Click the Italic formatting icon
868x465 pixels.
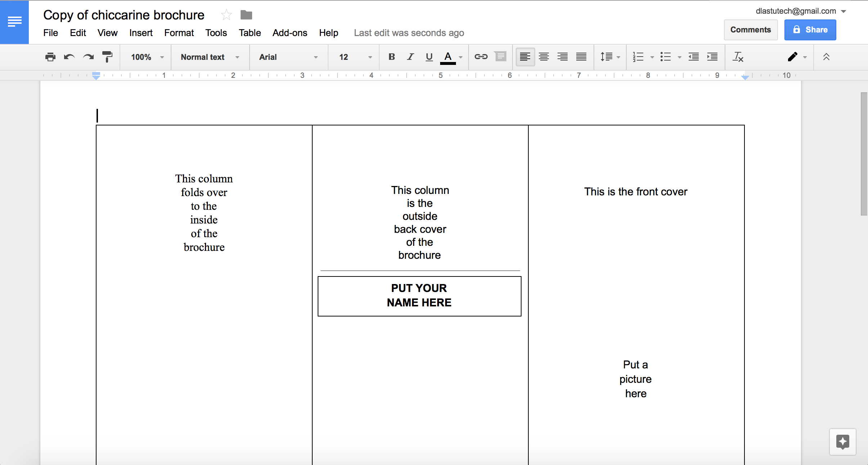409,57
